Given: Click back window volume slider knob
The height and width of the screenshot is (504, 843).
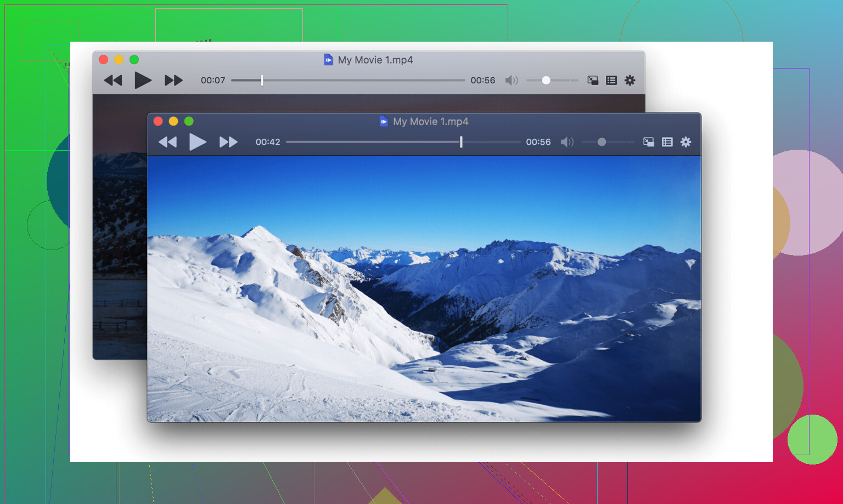Looking at the screenshot, I should coord(546,81).
